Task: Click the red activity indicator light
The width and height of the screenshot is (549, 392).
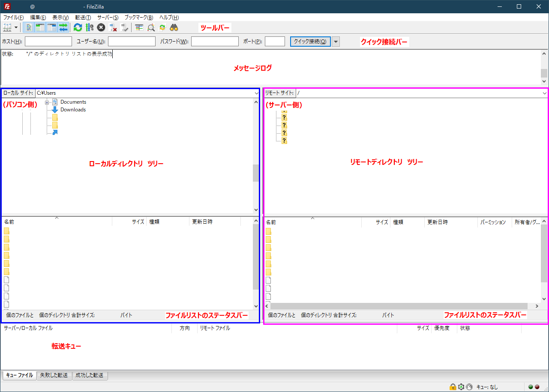Action: coord(537,387)
